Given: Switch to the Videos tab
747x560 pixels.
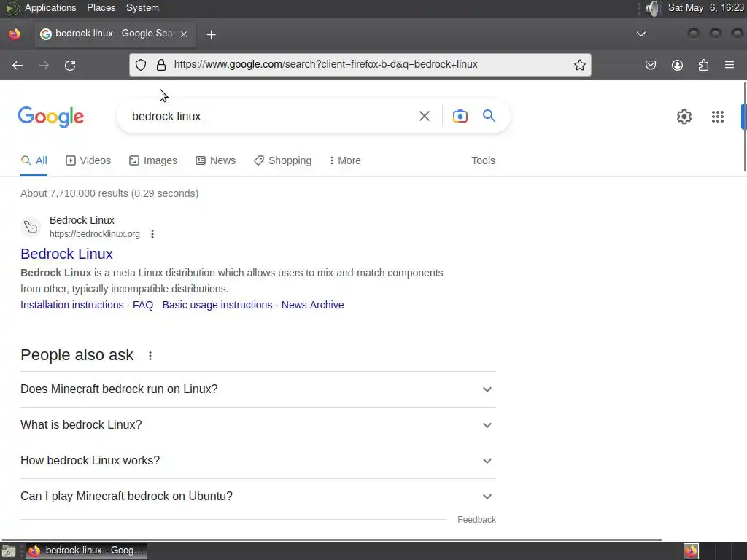Looking at the screenshot, I should 88,160.
